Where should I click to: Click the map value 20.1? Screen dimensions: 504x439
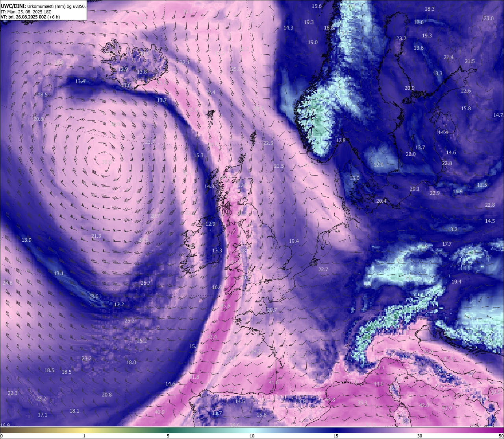point(415,189)
